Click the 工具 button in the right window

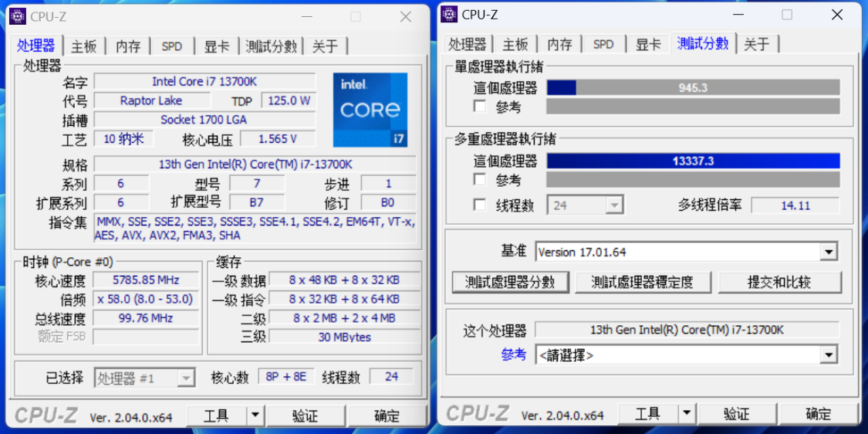647,413
